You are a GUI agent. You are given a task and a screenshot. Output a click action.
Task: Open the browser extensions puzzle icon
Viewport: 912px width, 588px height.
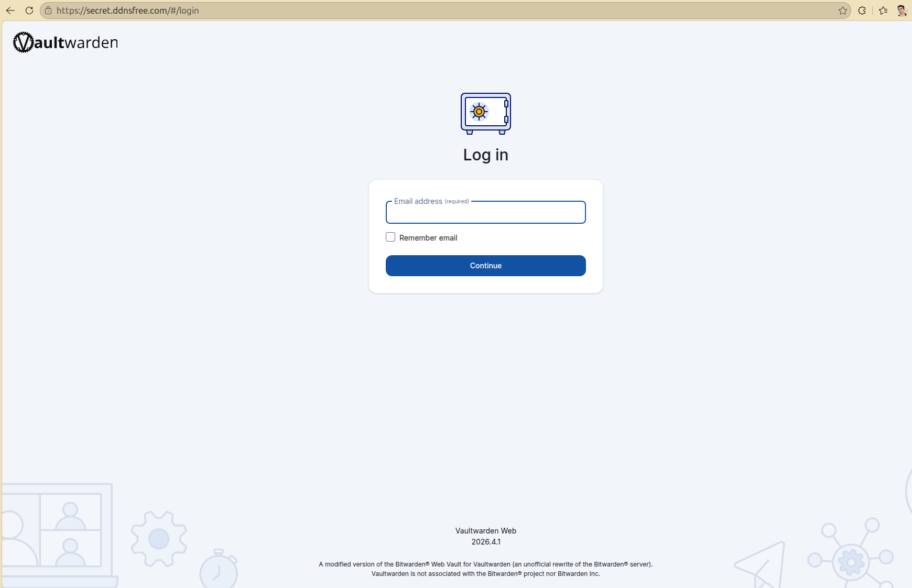pyautogui.click(x=862, y=10)
